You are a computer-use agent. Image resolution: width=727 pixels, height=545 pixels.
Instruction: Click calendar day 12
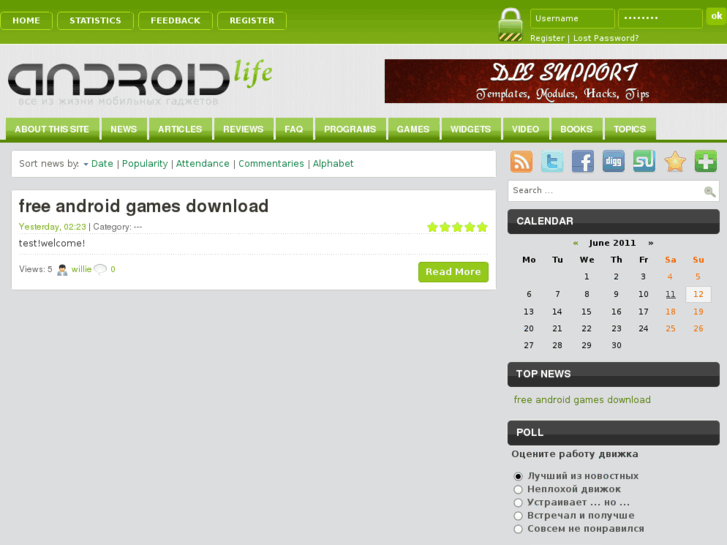click(x=698, y=294)
